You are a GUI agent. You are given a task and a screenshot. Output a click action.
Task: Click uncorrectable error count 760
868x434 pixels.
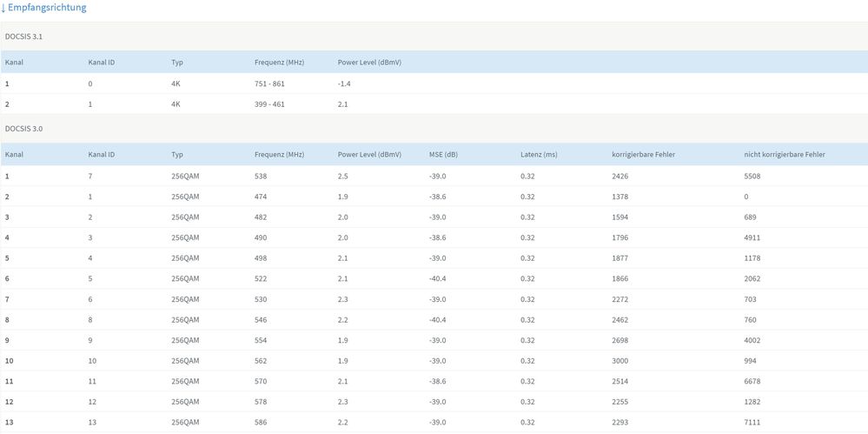tap(750, 320)
